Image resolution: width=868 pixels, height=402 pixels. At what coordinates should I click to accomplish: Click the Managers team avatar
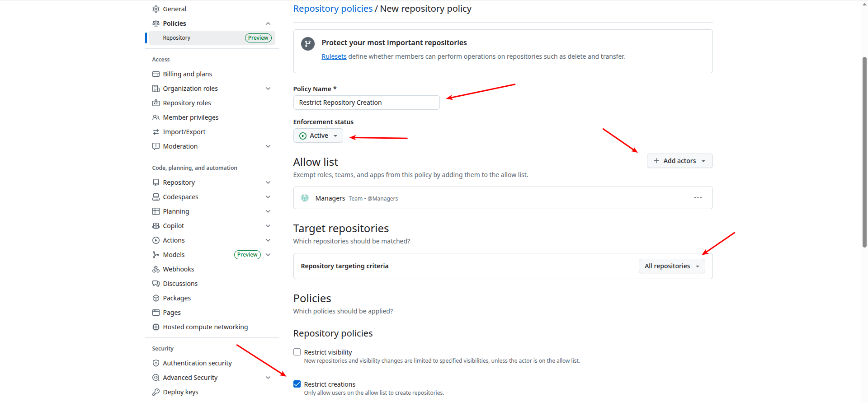(305, 198)
